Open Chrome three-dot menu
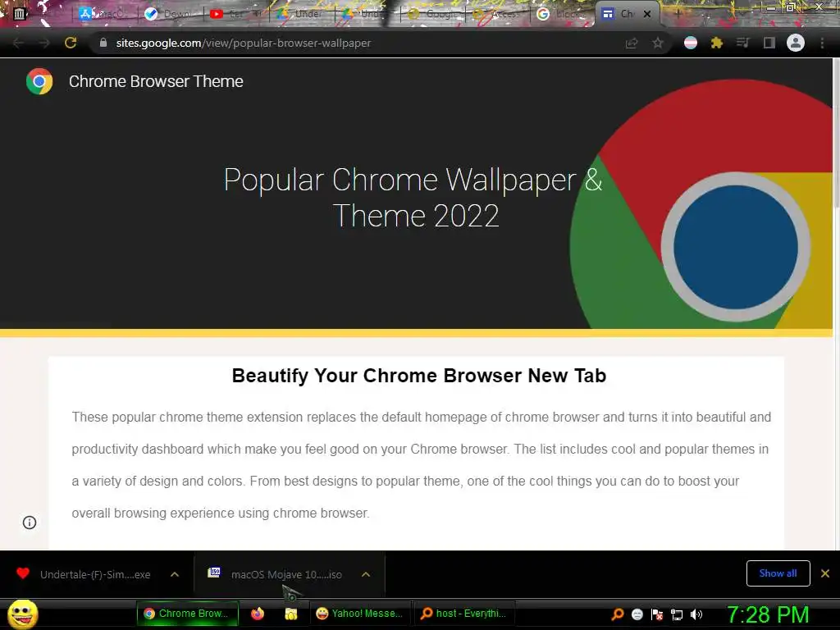The width and height of the screenshot is (840, 630). point(822,43)
